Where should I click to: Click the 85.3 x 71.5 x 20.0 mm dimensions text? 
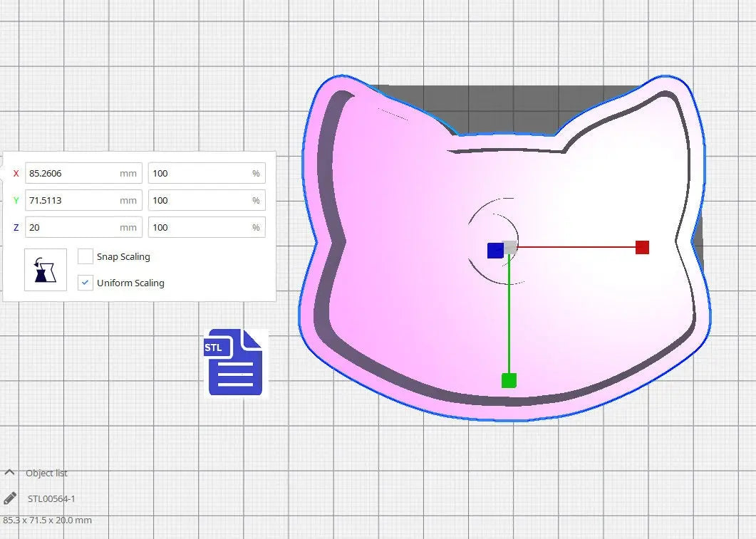[x=47, y=520]
